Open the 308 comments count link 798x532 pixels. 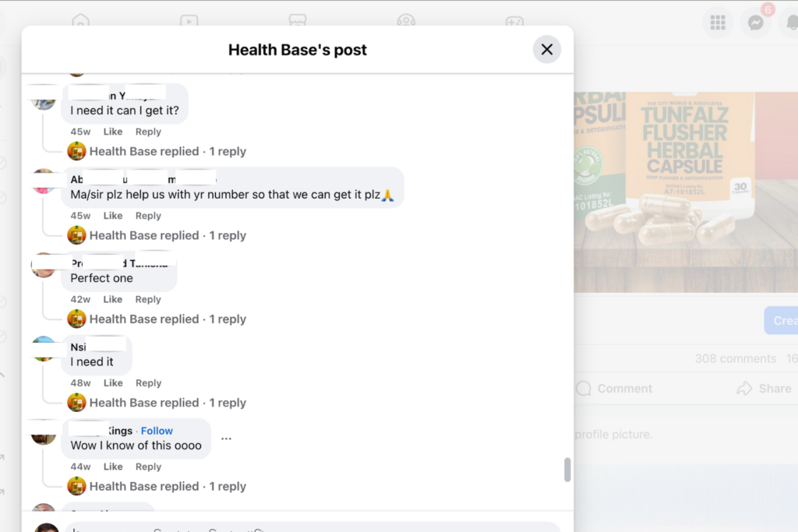coord(736,358)
